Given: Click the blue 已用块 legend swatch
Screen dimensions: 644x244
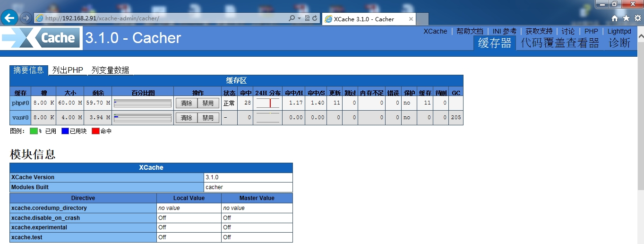Looking at the screenshot, I should tap(65, 131).
